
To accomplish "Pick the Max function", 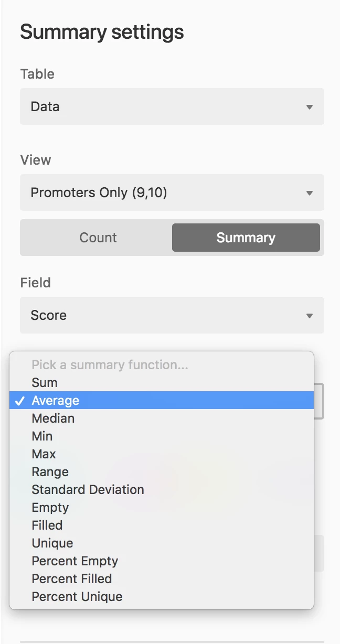I will 43,454.
